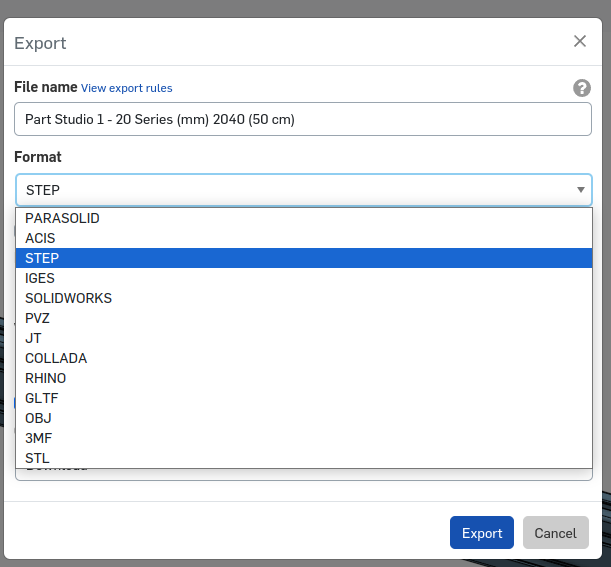Screen dimensions: 611x567
Task: Select STL from the format list
Action: (x=304, y=458)
